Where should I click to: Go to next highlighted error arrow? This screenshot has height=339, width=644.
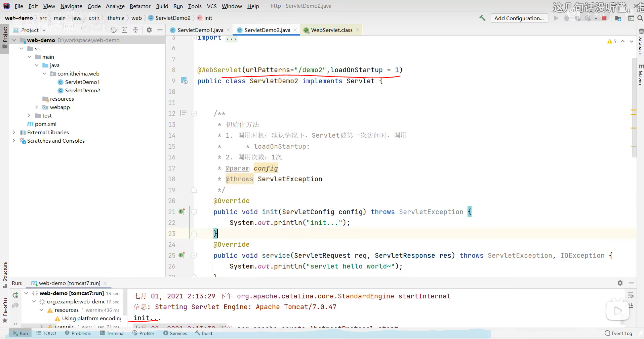point(632,41)
